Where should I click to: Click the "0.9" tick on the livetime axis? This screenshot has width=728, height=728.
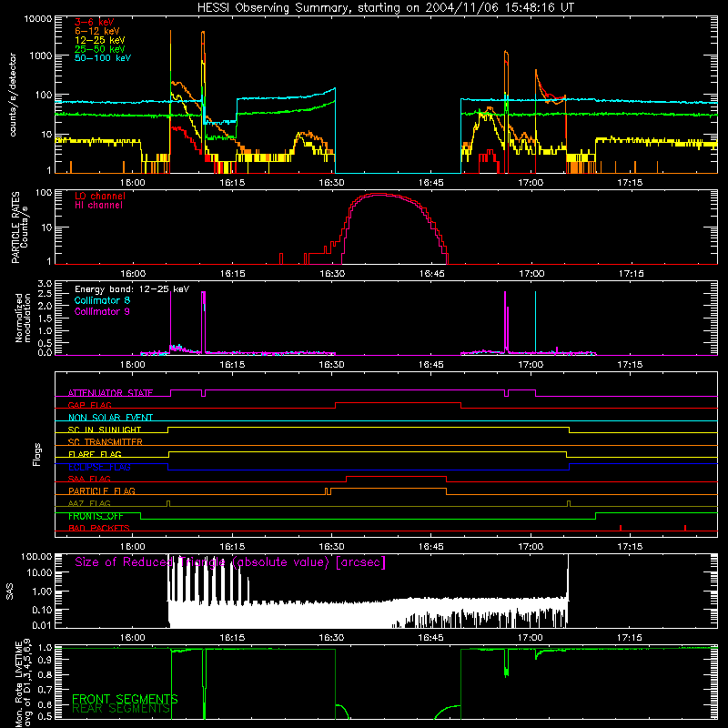coord(45,660)
